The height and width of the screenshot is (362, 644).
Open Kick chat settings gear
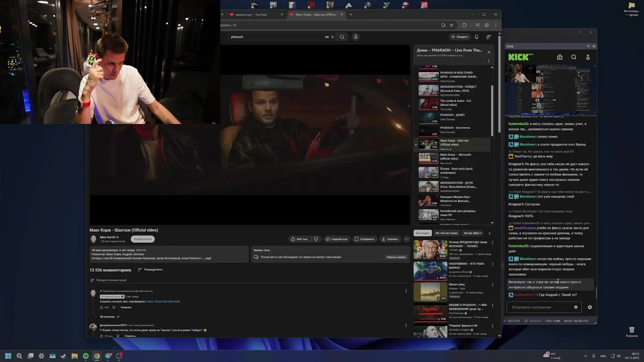[x=590, y=307]
